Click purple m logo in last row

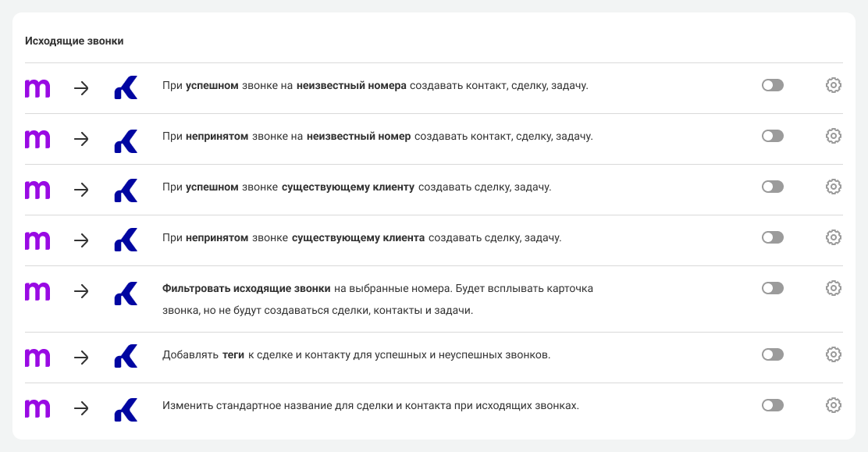[37, 409]
